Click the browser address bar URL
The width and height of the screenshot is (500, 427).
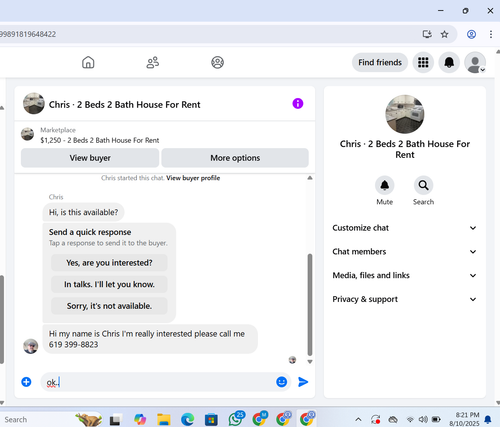click(28, 34)
